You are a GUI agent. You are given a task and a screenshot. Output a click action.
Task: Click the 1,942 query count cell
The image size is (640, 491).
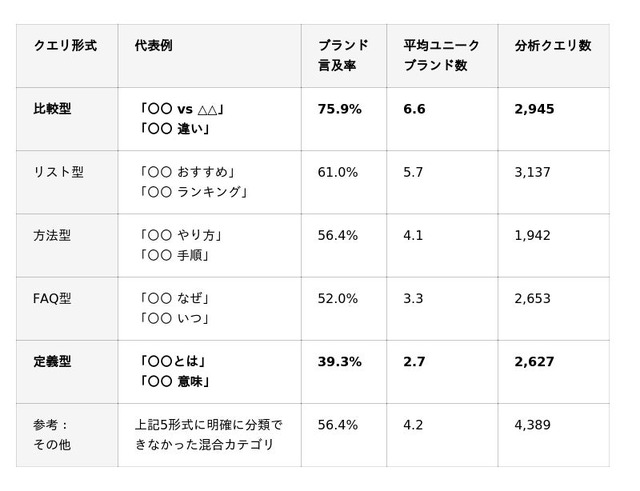pyautogui.click(x=532, y=236)
